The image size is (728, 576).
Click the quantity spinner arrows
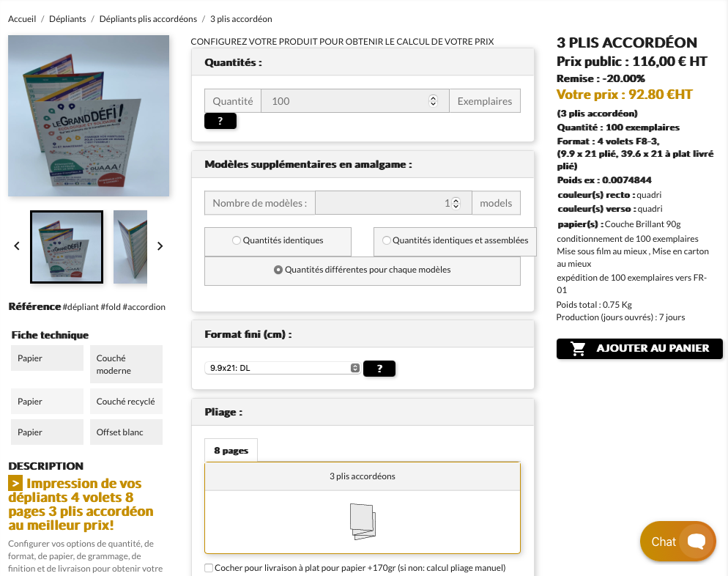pos(433,101)
